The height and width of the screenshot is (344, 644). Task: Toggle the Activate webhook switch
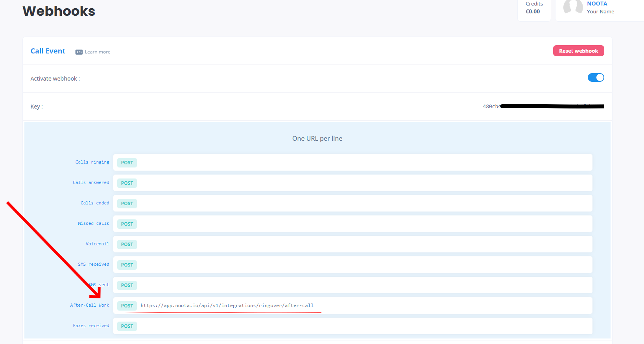596,77
